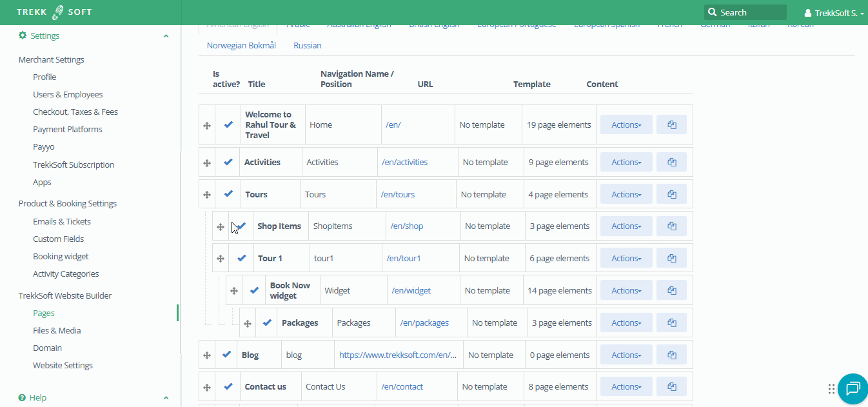The height and width of the screenshot is (407, 868).
Task: Open the TrekkSoft S. user account menu
Action: click(834, 13)
